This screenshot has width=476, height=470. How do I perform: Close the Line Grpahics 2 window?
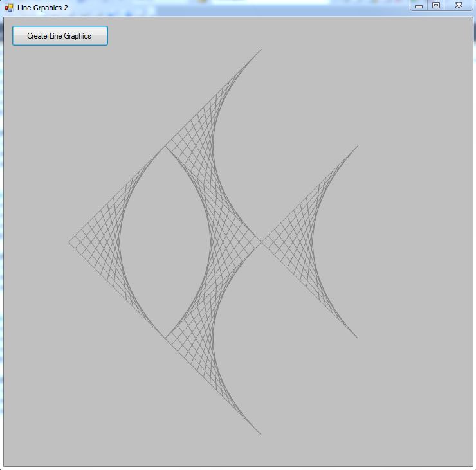(x=459, y=5)
